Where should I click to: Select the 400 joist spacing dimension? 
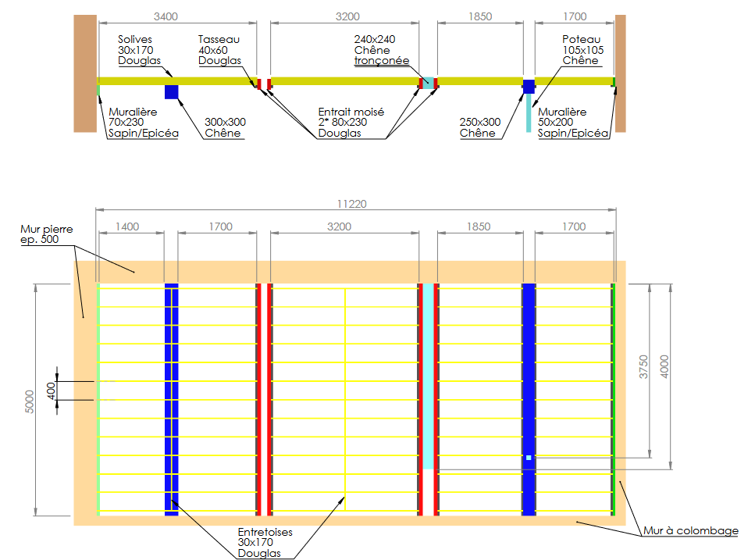[x=51, y=391]
